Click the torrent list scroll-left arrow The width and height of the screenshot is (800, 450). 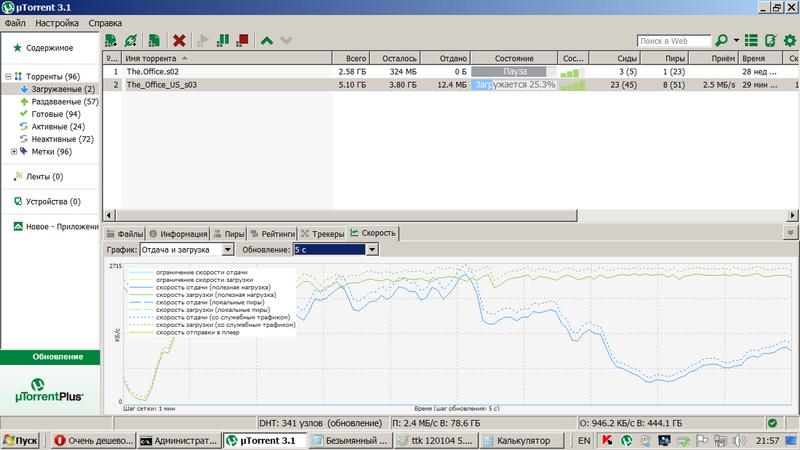coord(109,215)
